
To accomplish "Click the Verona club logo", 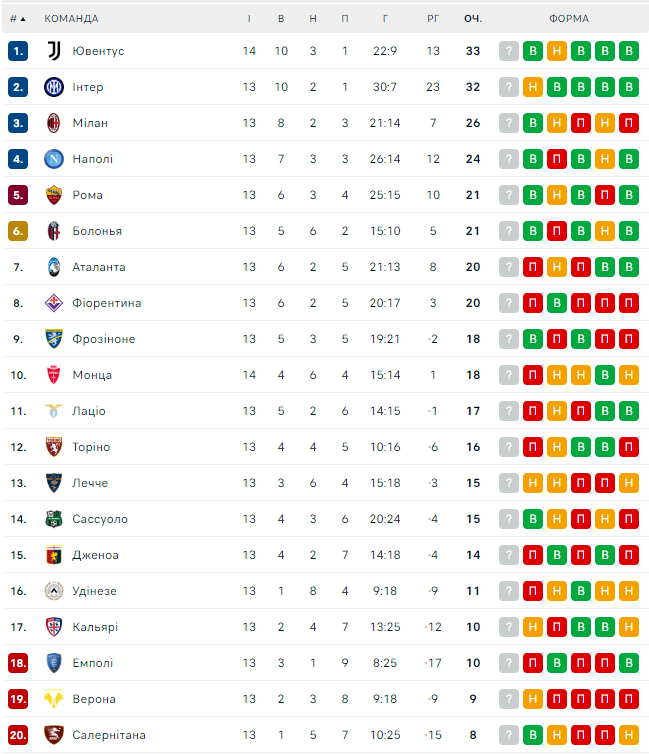I will [53, 699].
